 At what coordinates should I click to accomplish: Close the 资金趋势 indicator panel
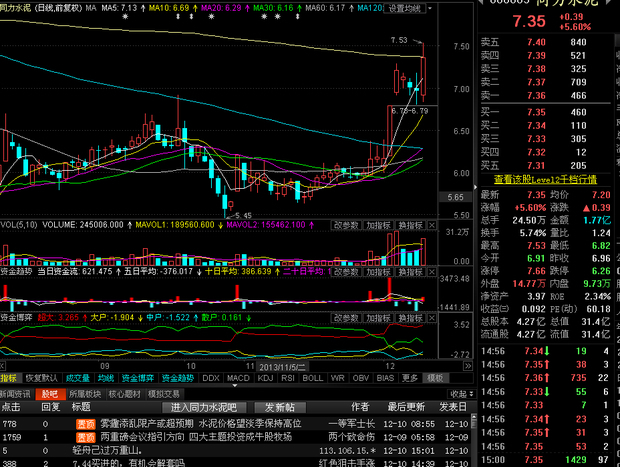click(432, 272)
